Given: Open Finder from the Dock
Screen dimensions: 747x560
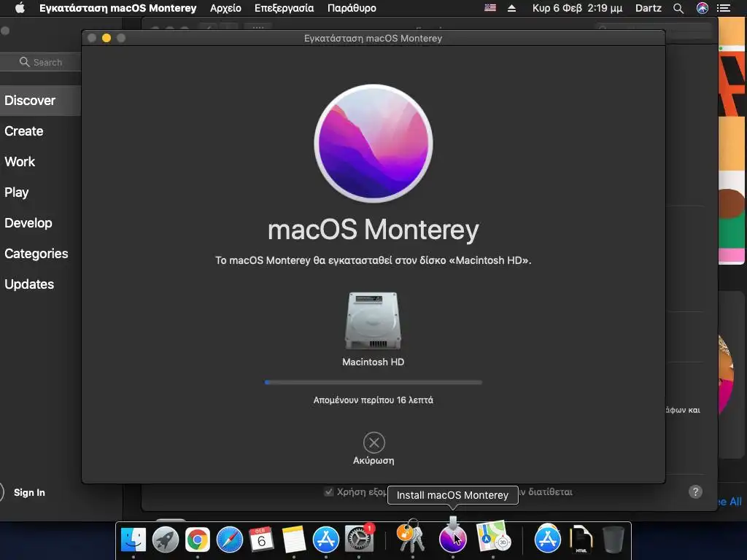Looking at the screenshot, I should [133, 539].
